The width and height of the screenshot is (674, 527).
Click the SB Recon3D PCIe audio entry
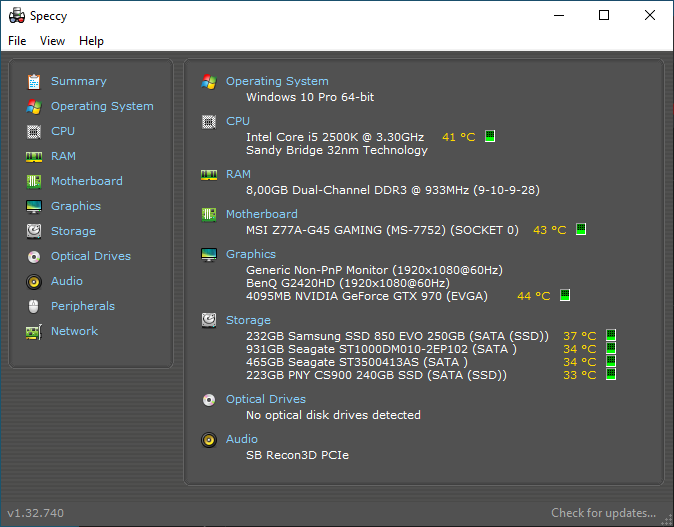(x=297, y=455)
